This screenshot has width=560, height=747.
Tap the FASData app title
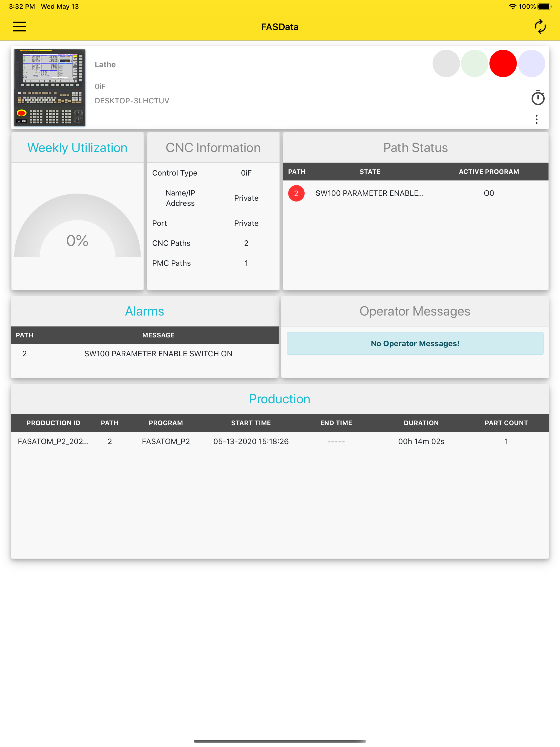point(280,27)
